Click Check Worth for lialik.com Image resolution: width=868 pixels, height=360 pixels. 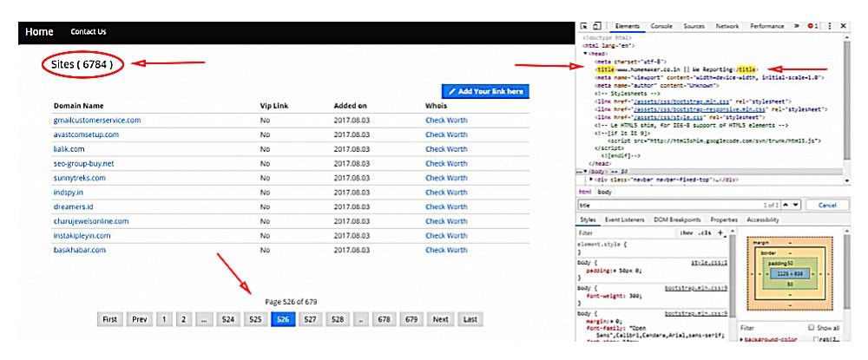coord(446,148)
